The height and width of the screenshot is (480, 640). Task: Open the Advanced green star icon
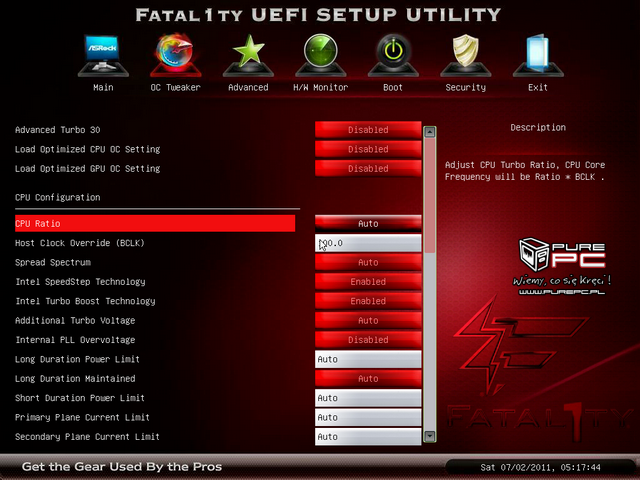(x=248, y=55)
